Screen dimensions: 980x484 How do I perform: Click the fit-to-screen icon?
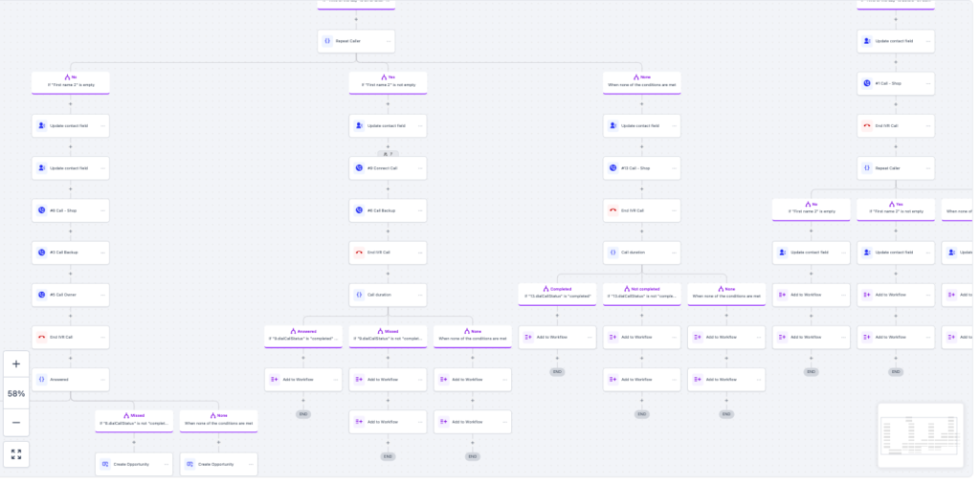pos(16,454)
